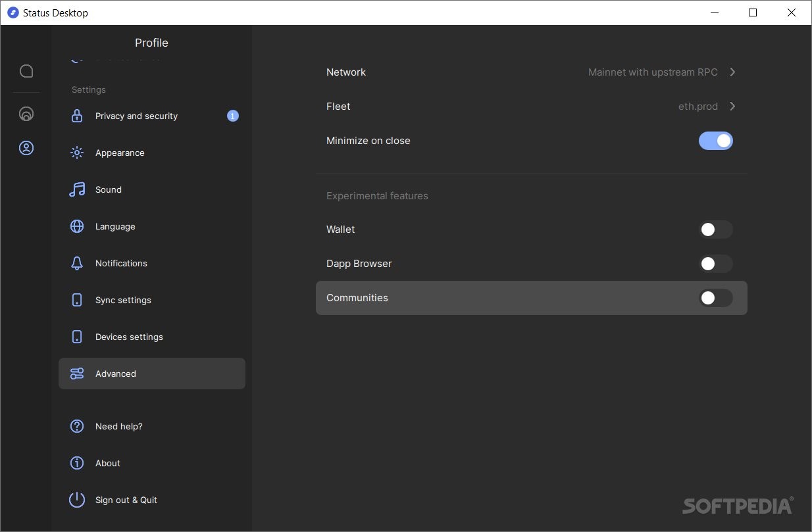
Task: Close the Status Desktop window
Action: coord(792,12)
